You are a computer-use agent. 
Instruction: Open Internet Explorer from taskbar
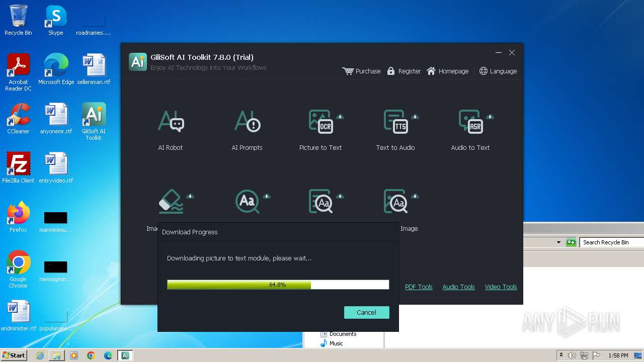click(40, 355)
